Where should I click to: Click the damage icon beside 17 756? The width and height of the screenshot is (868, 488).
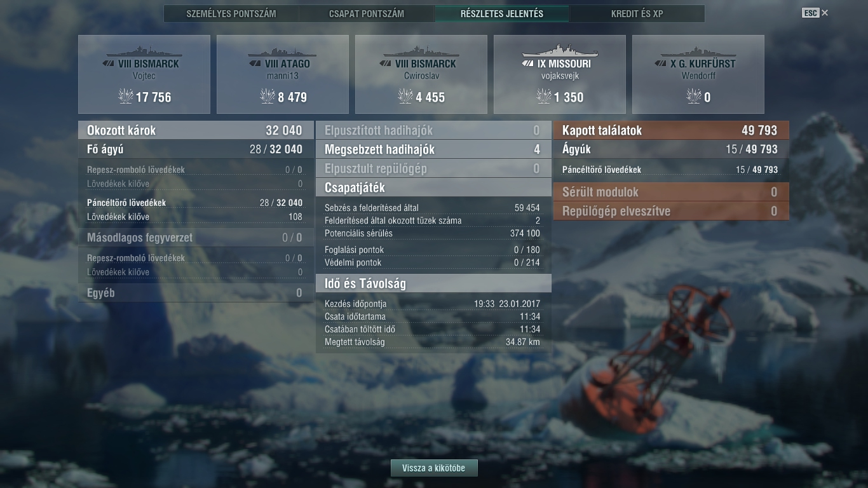125,97
